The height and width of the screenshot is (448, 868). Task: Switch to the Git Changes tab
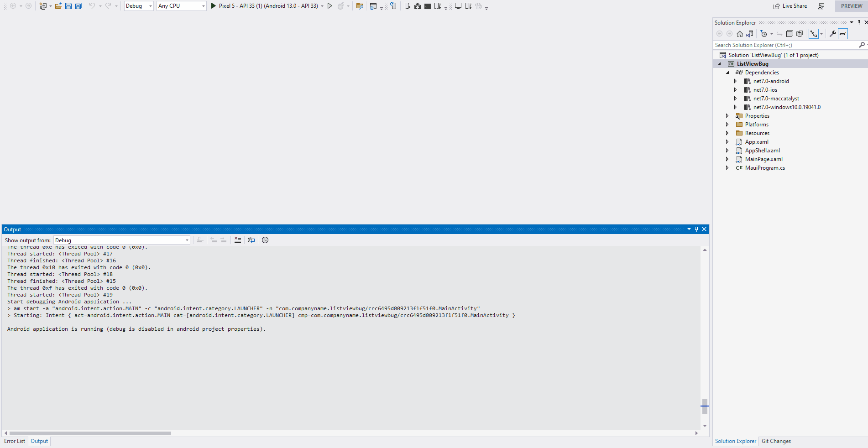tap(776, 441)
